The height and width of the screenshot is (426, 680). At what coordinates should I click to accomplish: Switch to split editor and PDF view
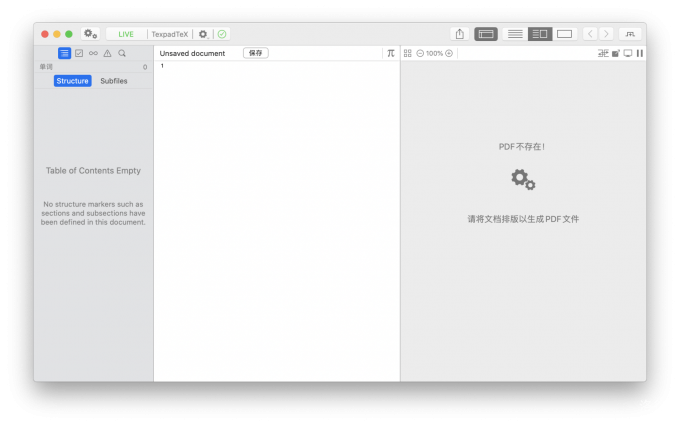(x=539, y=34)
